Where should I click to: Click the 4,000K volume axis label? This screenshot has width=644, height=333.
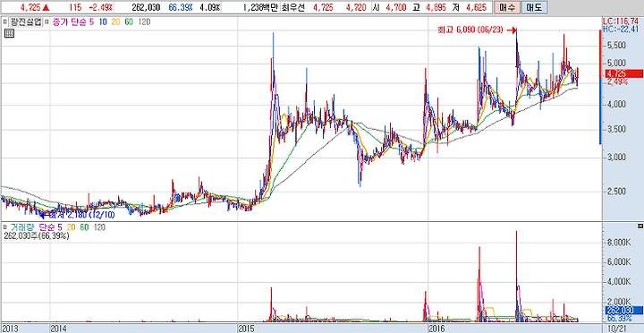tap(619, 283)
